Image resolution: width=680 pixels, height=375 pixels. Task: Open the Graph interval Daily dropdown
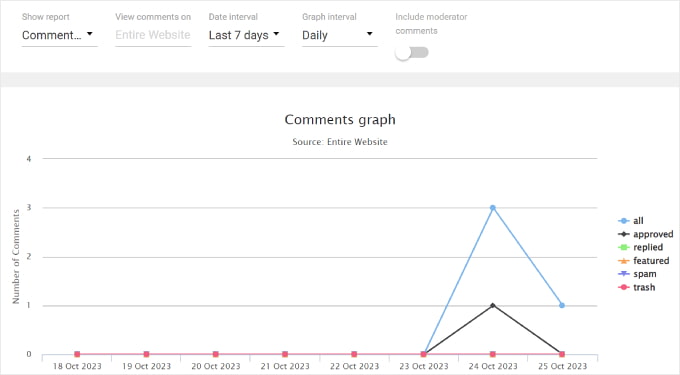[340, 35]
